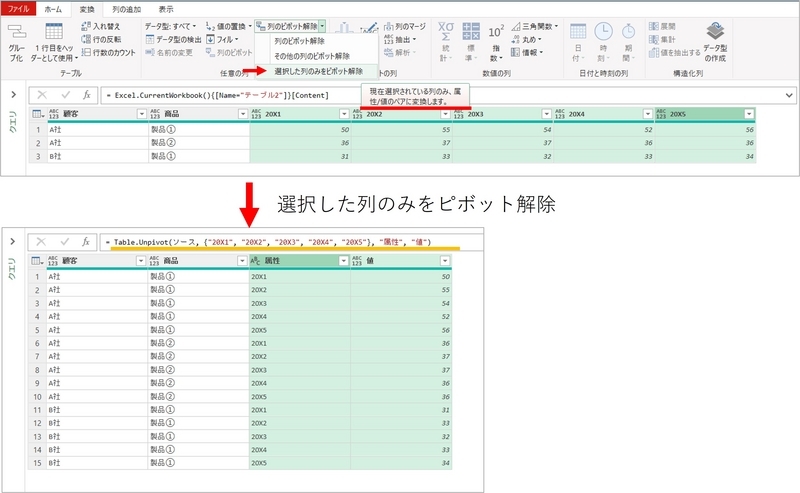Switch to the 表示 tab

166,9
